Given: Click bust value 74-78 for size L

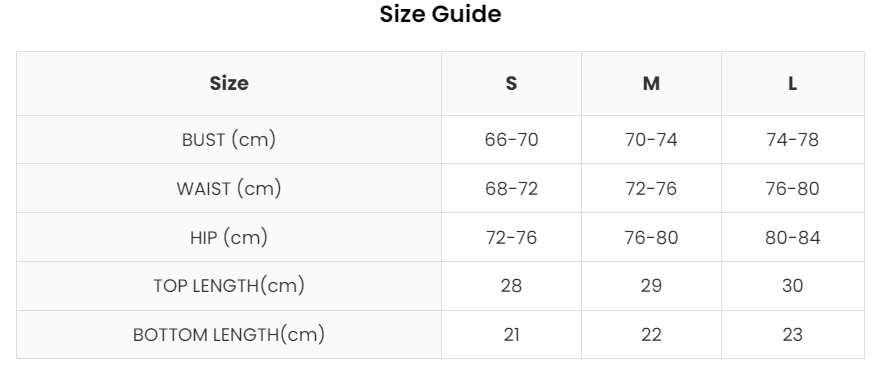Looking at the screenshot, I should click(792, 140).
